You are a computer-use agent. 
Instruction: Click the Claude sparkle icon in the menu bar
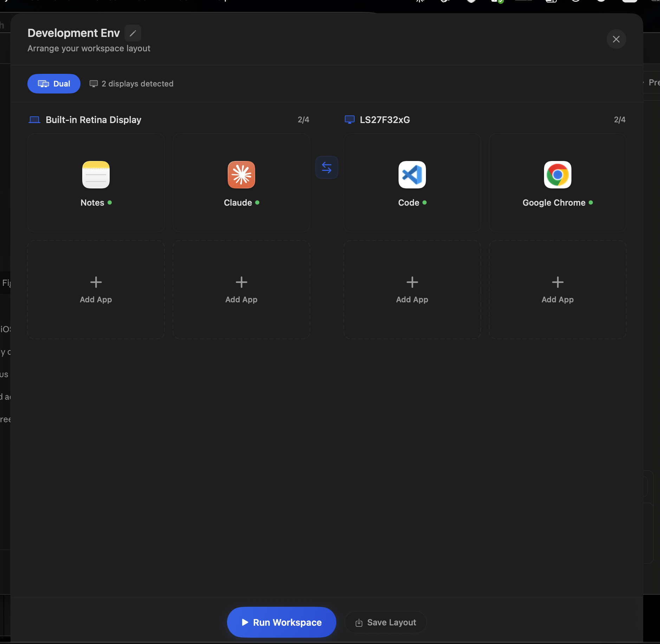click(x=420, y=2)
